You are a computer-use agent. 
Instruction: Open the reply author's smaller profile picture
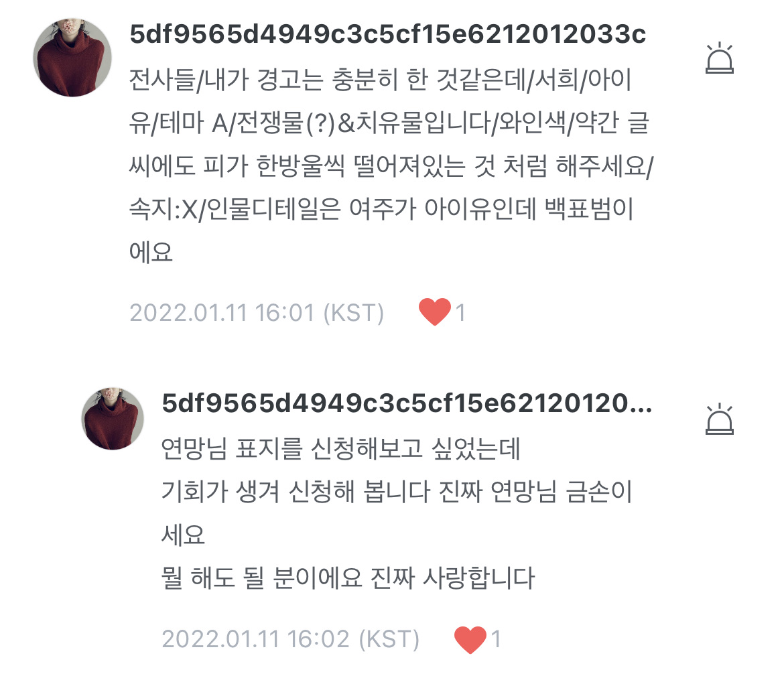coord(113,419)
